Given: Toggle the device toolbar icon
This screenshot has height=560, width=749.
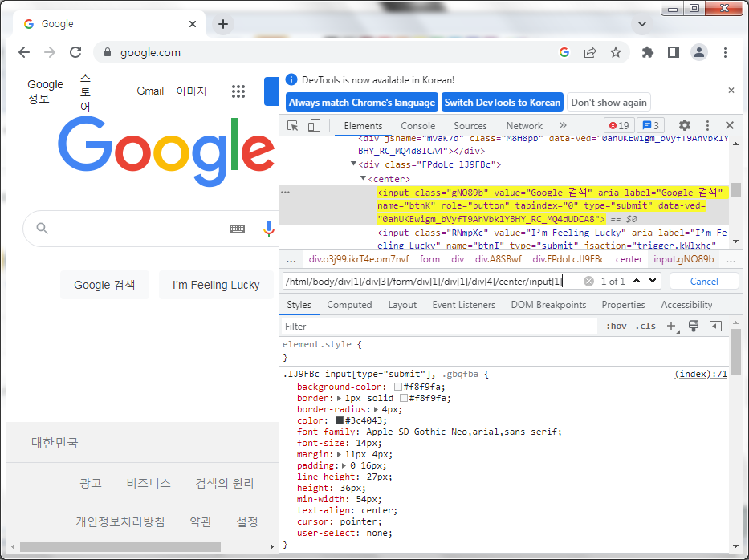Looking at the screenshot, I should (314, 126).
